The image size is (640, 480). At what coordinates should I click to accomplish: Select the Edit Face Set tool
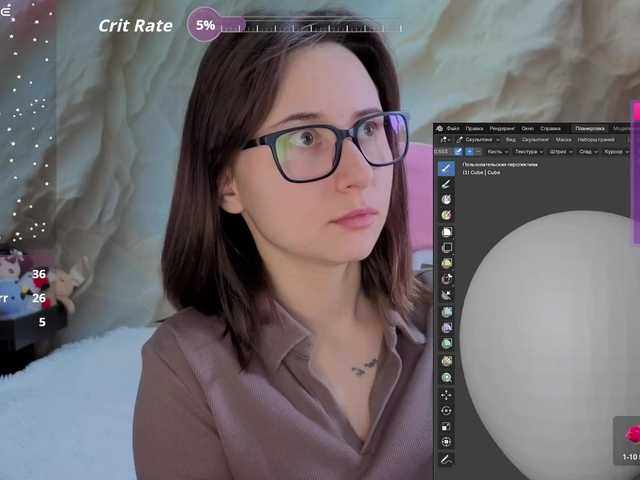point(447,361)
